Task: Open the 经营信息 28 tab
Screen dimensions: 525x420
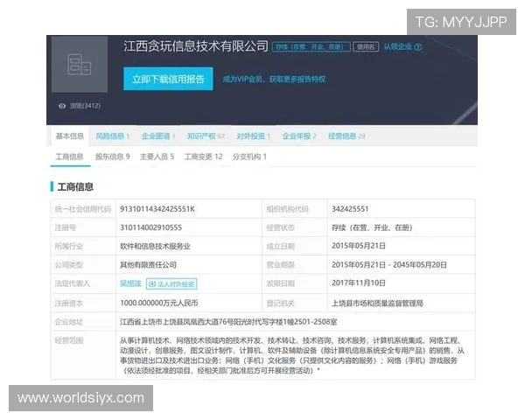Action: pos(346,136)
